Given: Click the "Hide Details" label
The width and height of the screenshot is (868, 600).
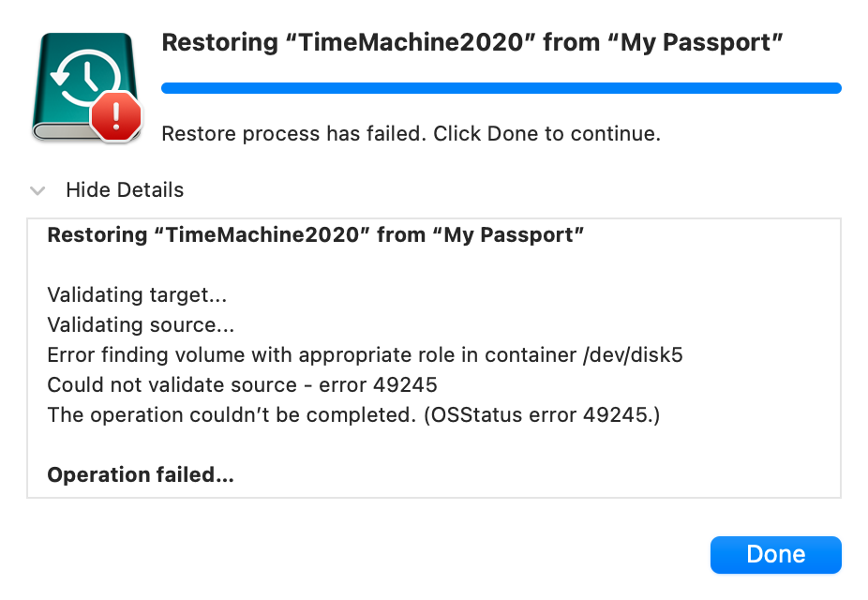Looking at the screenshot, I should tap(125, 190).
